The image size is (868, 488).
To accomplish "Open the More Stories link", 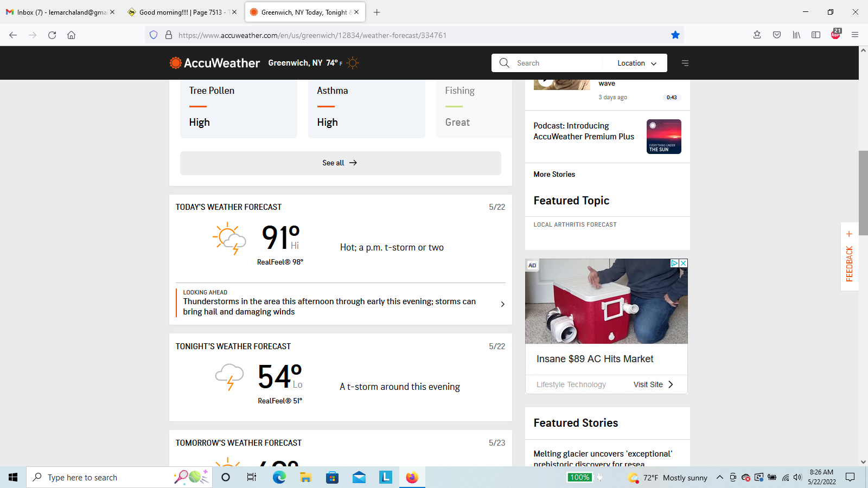I will click(x=554, y=174).
